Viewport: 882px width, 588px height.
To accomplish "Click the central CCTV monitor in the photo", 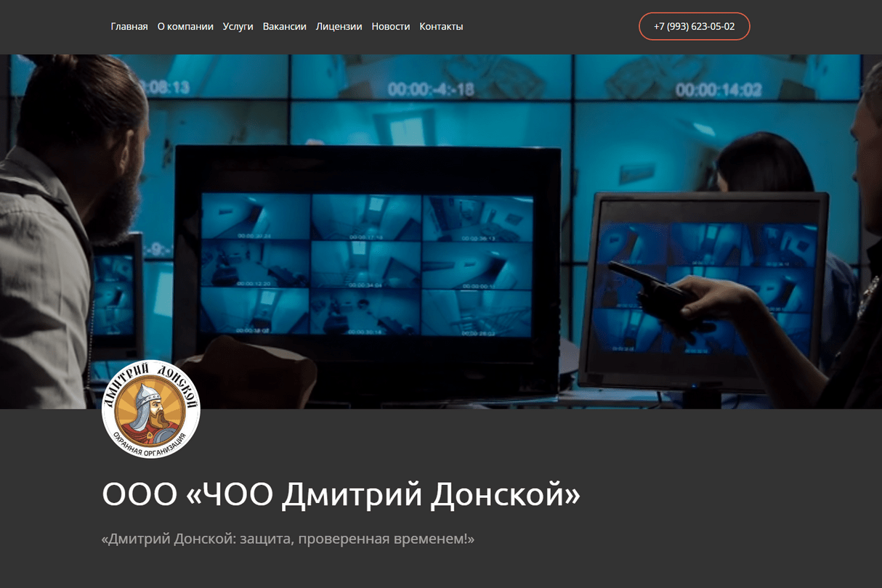I will pyautogui.click(x=366, y=265).
